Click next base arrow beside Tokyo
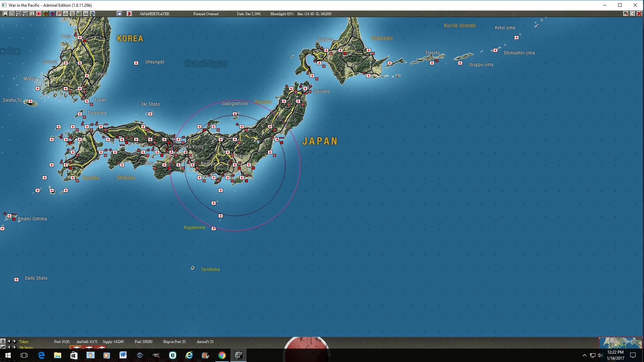The height and width of the screenshot is (362, 644). pyautogui.click(x=14, y=341)
